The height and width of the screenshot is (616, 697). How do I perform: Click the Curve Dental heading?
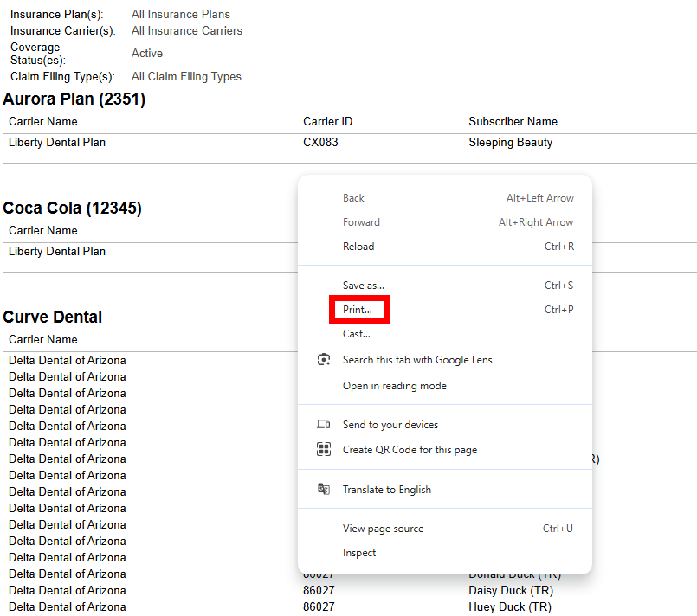[x=53, y=317]
